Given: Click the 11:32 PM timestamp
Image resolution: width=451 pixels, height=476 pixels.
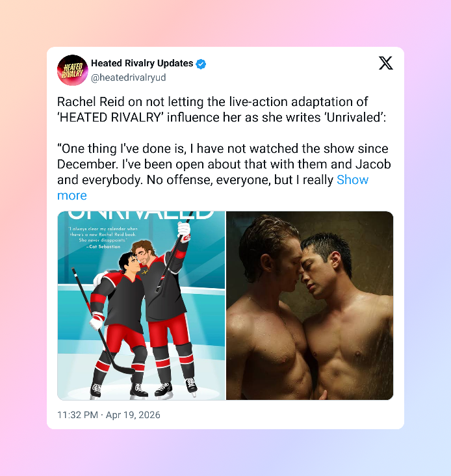Looking at the screenshot, I should [77, 415].
